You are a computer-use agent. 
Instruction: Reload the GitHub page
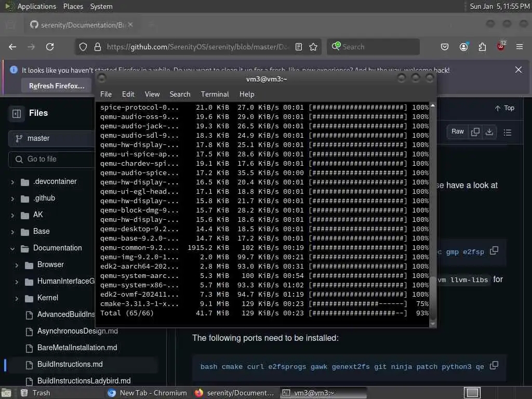(50, 47)
